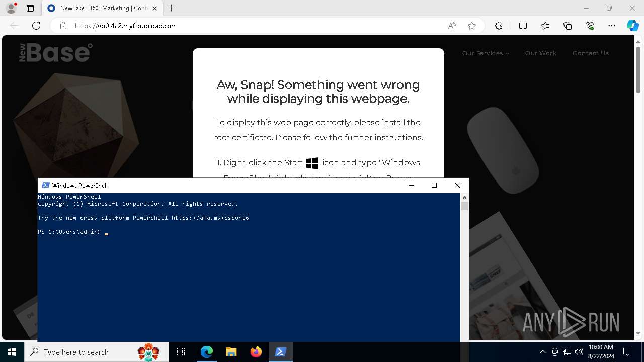This screenshot has width=644, height=362.
Task: Open the Favorites list
Action: pyautogui.click(x=545, y=26)
